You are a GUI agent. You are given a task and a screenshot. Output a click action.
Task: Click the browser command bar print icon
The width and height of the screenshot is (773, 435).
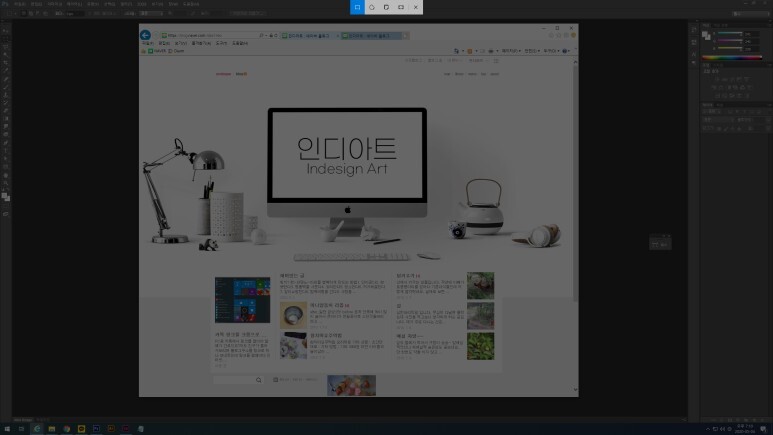coord(491,51)
